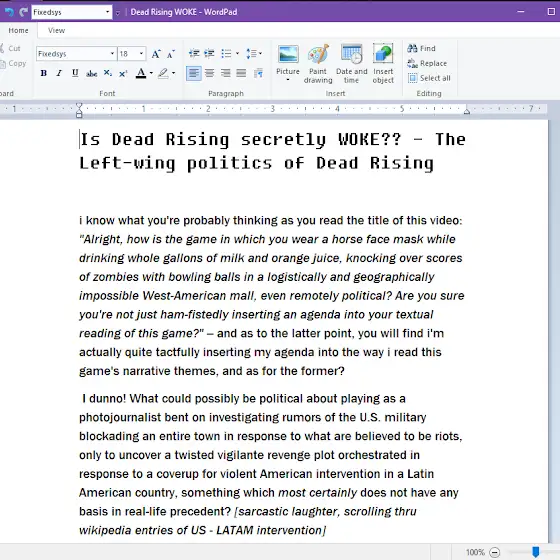
Task: Switch to the Home ribbon tab
Action: coord(18,31)
